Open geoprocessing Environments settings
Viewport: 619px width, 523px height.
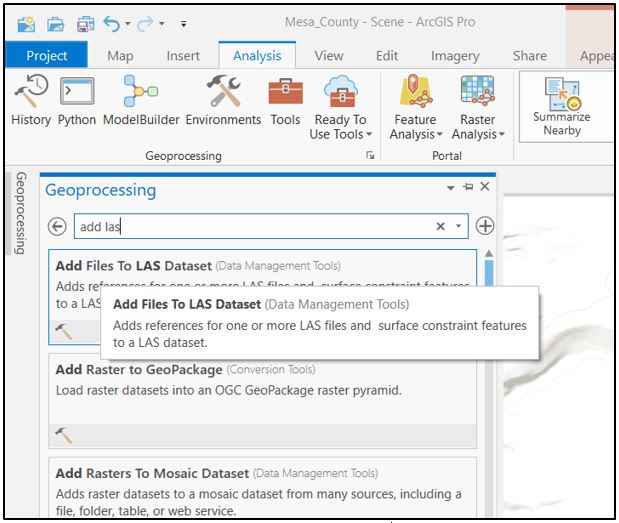pyautogui.click(x=223, y=101)
